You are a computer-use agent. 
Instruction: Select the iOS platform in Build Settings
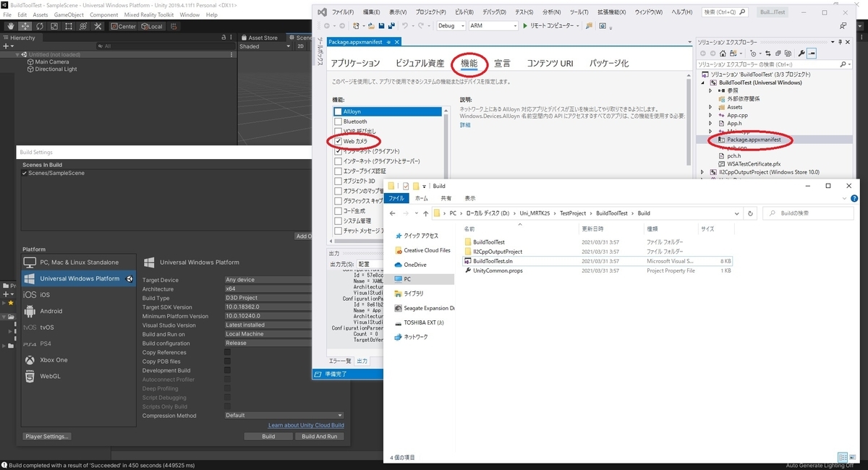[78, 294]
